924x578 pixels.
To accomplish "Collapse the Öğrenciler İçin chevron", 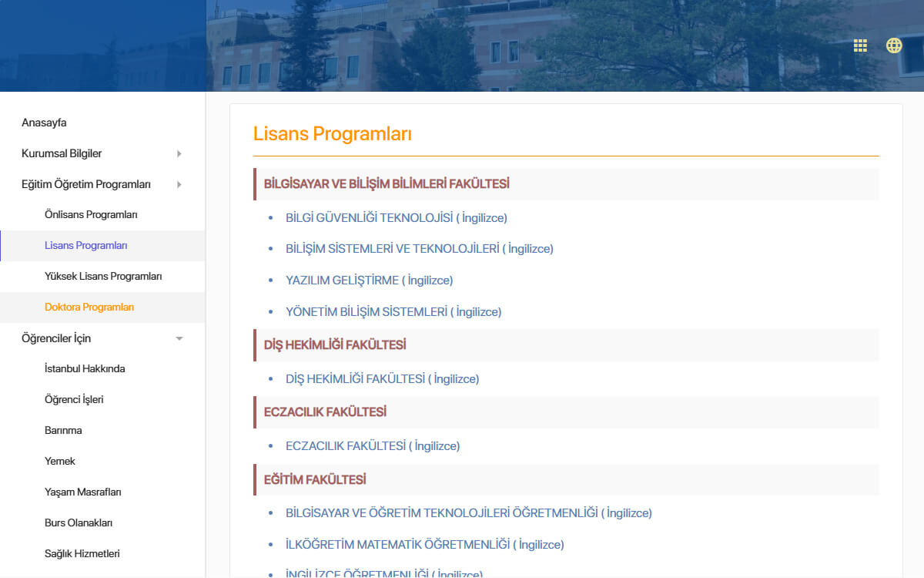I will pyautogui.click(x=179, y=338).
